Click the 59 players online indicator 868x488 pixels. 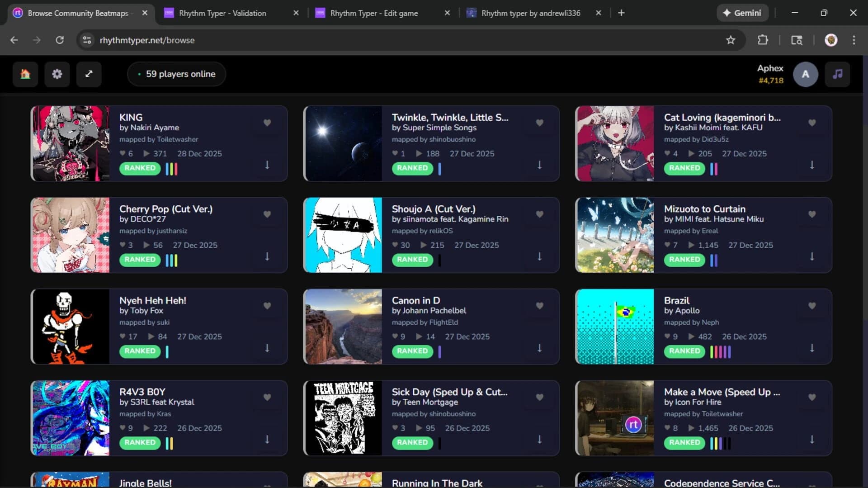(x=176, y=74)
